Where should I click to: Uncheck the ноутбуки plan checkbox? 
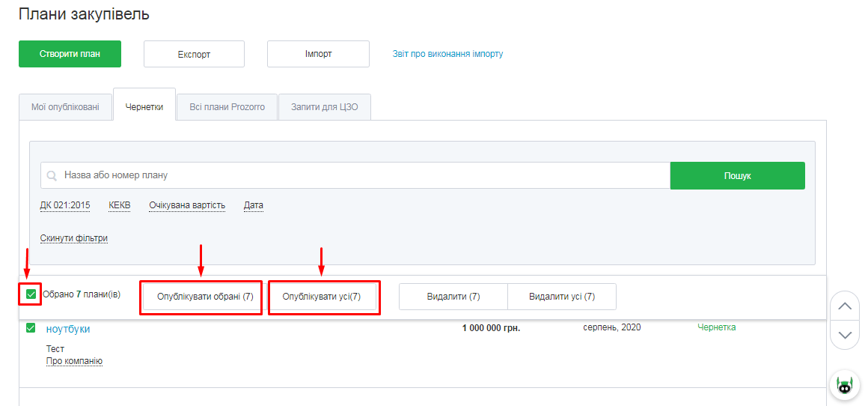coord(31,328)
